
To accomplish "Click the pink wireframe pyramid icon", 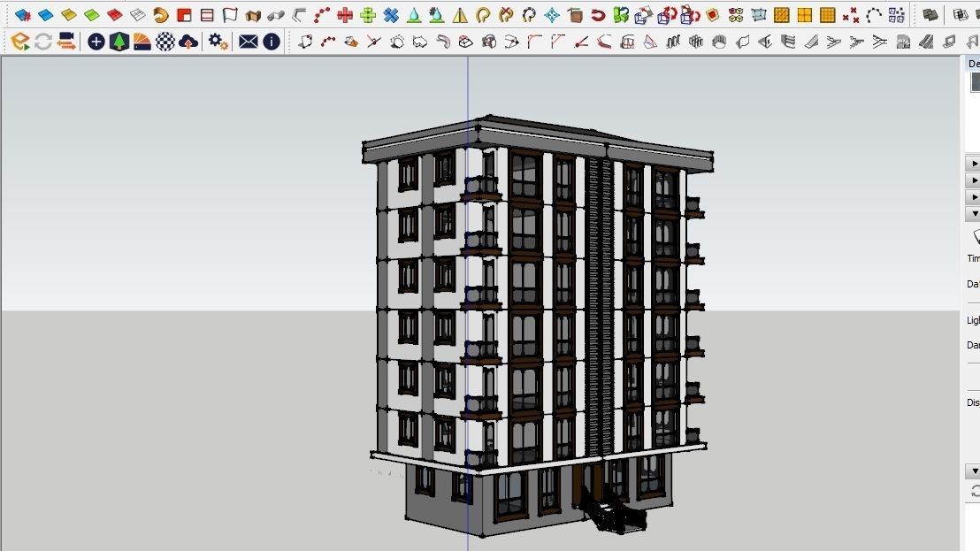I will [650, 42].
